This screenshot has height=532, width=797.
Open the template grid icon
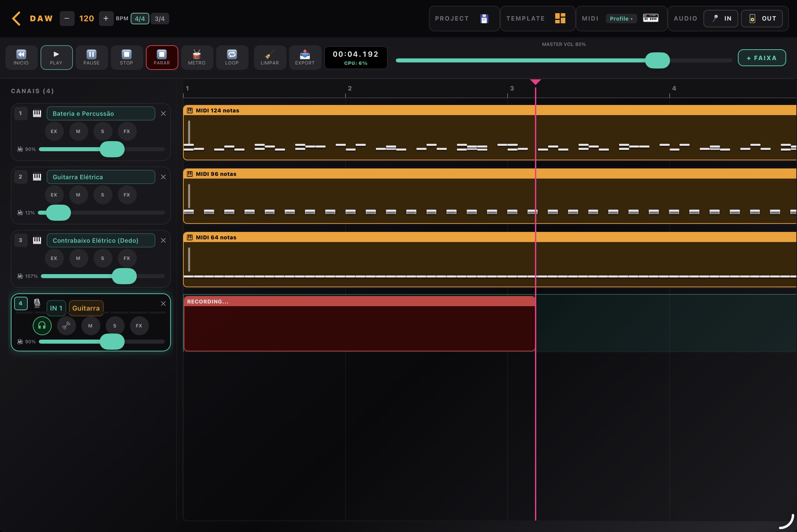click(560, 18)
